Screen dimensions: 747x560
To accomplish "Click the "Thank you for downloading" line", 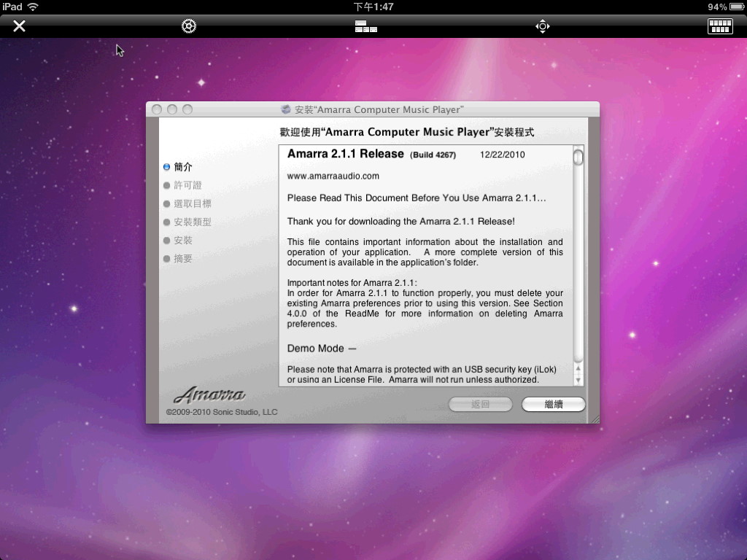I will pyautogui.click(x=400, y=222).
